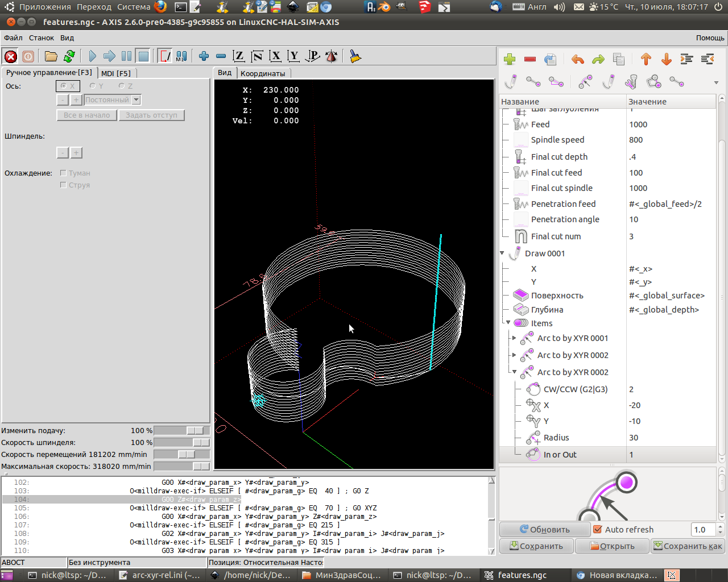Switch to the MDI [F5] tab
The image size is (728, 582).
(x=115, y=73)
